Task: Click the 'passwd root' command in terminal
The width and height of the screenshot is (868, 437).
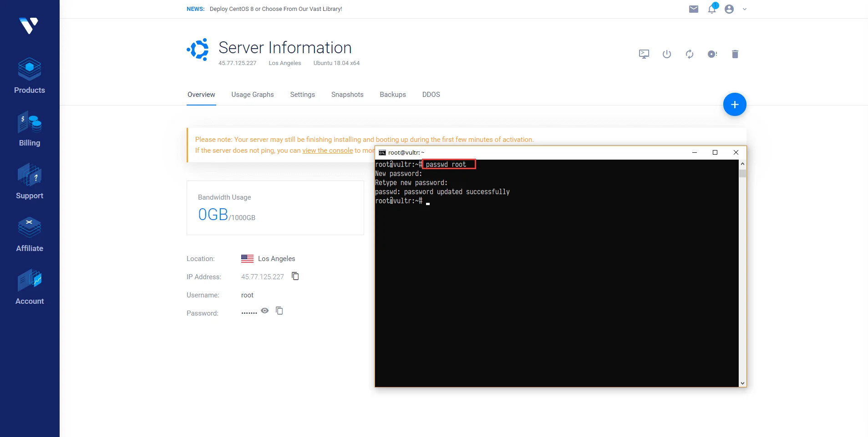Action: (x=446, y=165)
